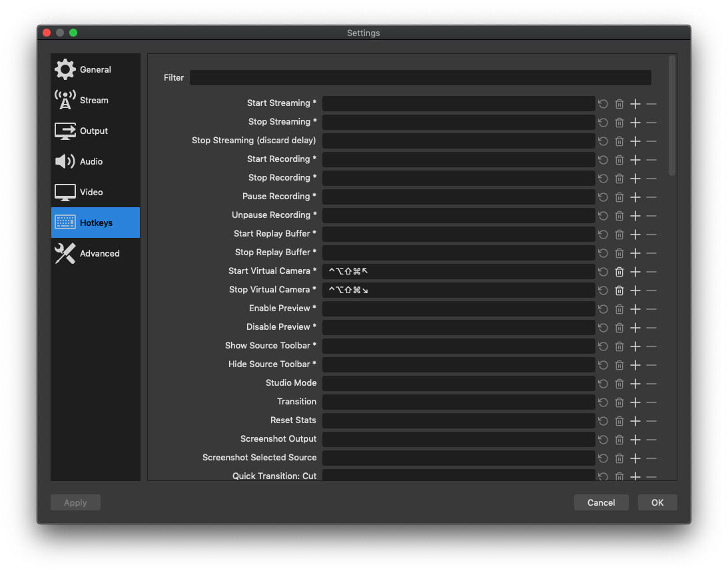
Task: Clear the Screenshot Output hotkey with trash icon
Action: (619, 439)
